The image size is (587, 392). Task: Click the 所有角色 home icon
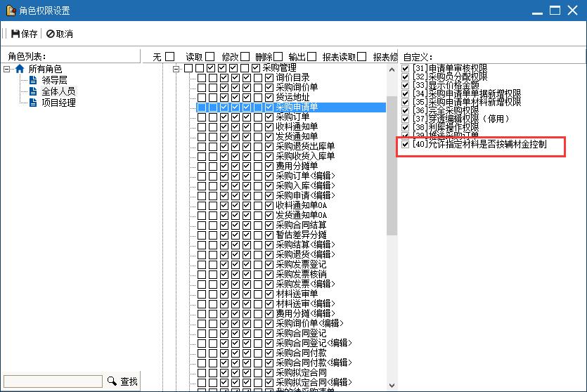(20, 69)
